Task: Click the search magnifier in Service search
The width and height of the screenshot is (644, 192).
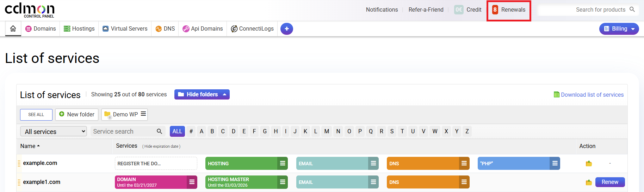Action: [159, 131]
